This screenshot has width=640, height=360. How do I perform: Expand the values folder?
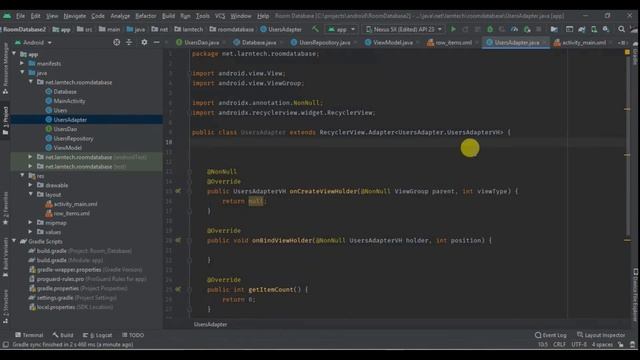pos(30,232)
